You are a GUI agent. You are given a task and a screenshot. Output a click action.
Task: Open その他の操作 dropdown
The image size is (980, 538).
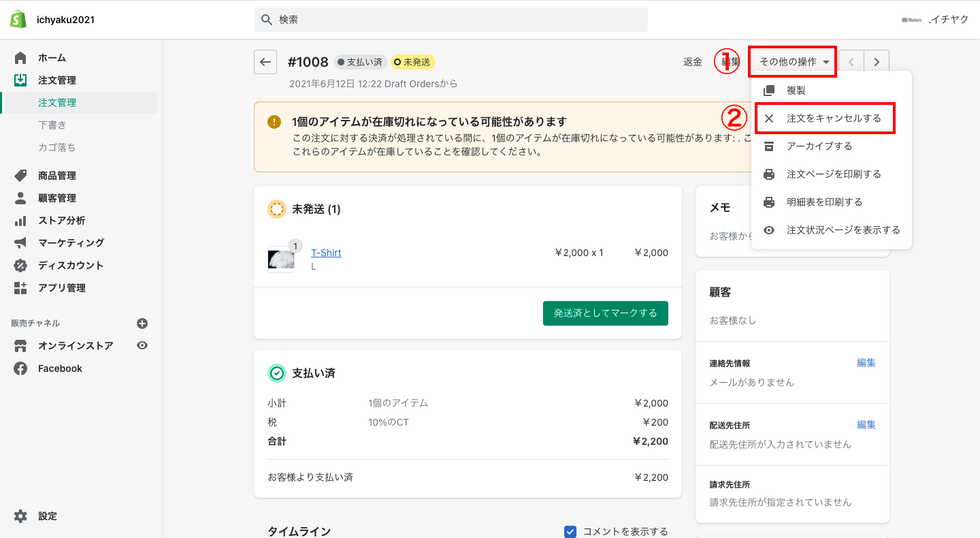(x=795, y=62)
